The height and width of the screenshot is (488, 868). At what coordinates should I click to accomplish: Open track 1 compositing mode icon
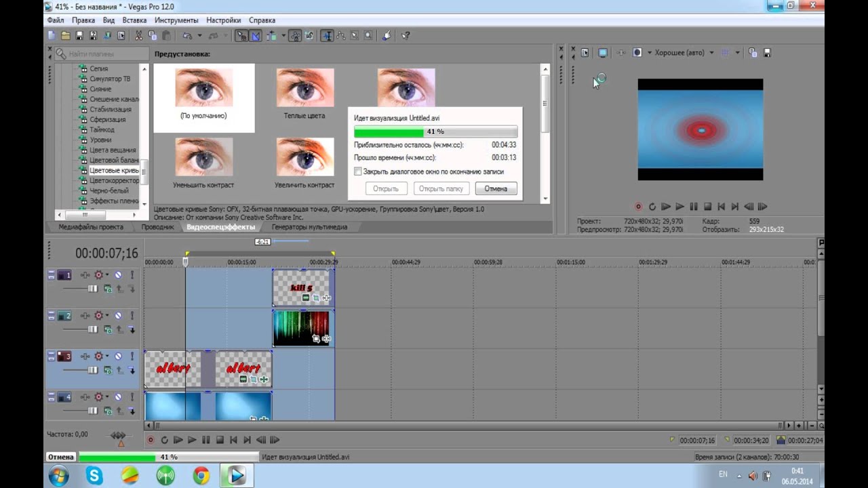pos(108,289)
